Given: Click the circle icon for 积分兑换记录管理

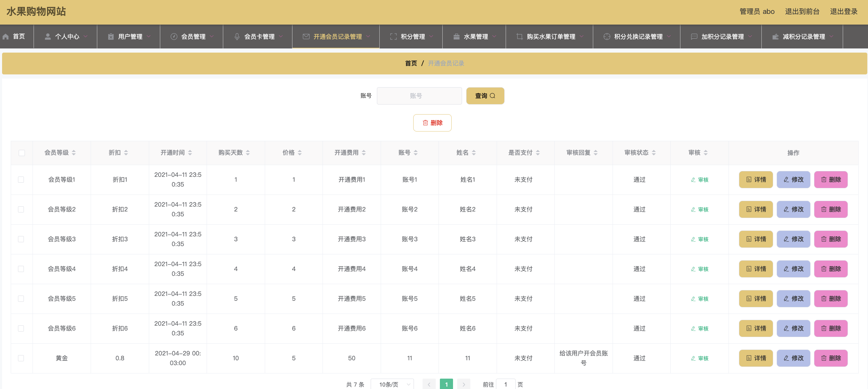Looking at the screenshot, I should pos(607,37).
